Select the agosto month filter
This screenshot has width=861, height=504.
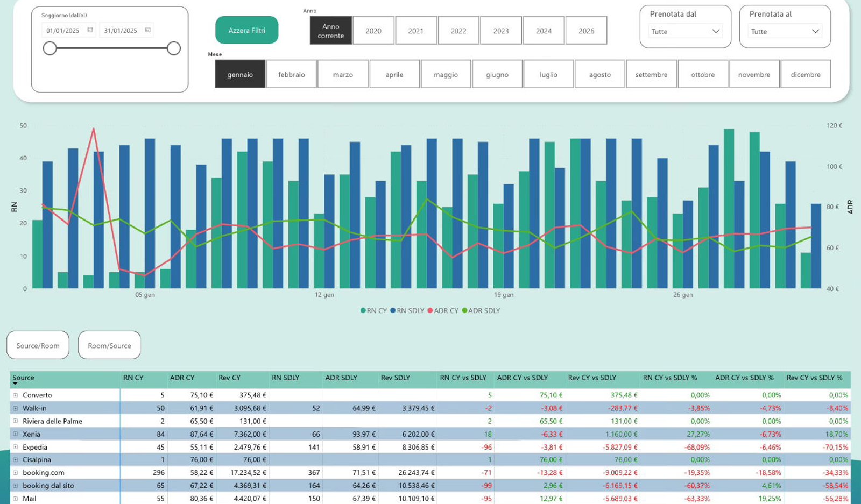tap(600, 74)
